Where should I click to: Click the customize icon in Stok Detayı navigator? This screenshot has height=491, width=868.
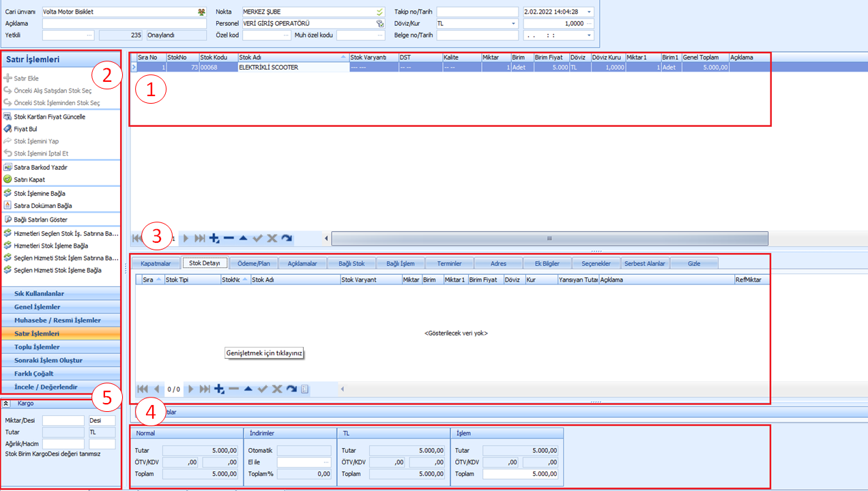point(304,389)
